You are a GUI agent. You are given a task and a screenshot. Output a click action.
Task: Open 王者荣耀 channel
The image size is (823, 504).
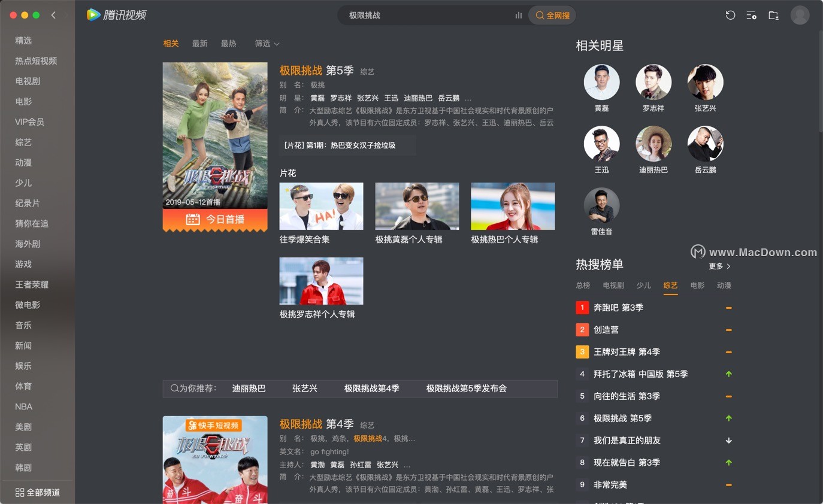coord(32,285)
